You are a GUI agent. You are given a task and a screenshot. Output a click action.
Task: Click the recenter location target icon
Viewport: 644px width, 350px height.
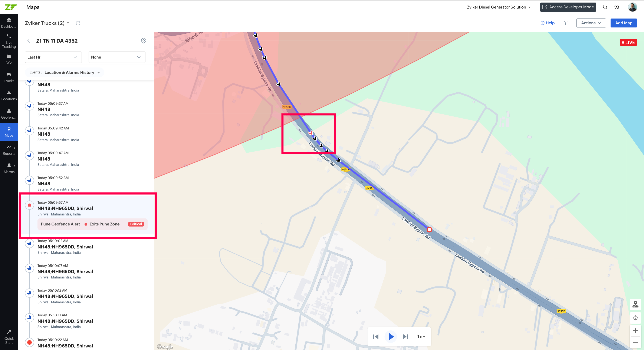coord(635,318)
